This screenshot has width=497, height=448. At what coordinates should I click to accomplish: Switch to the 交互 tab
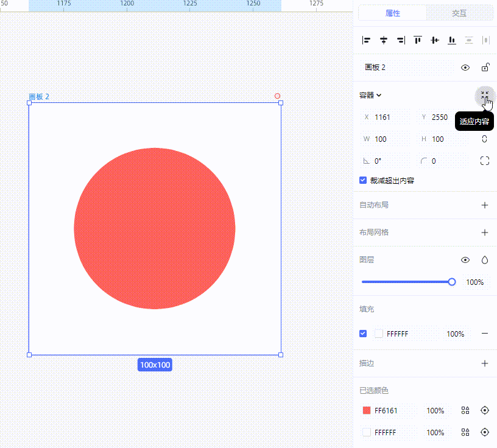(459, 13)
